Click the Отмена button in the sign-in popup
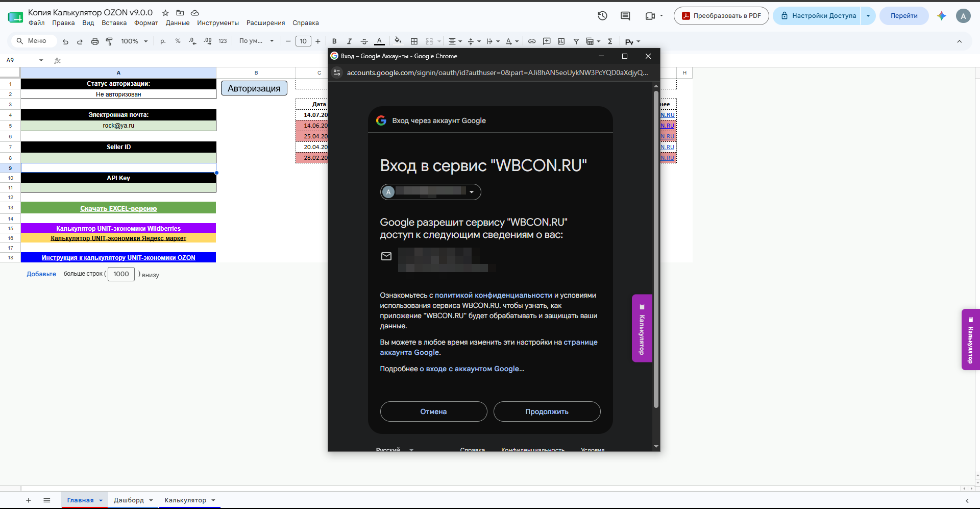 pyautogui.click(x=434, y=411)
